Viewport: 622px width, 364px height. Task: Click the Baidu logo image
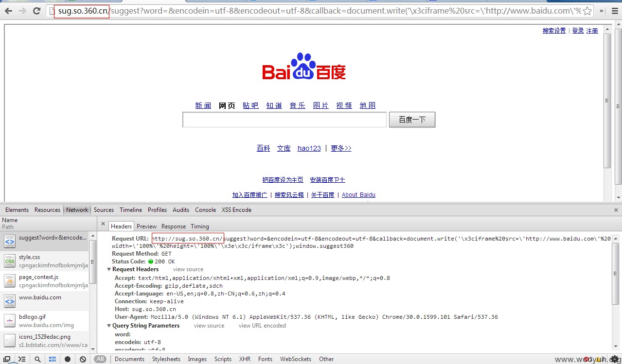pyautogui.click(x=304, y=67)
